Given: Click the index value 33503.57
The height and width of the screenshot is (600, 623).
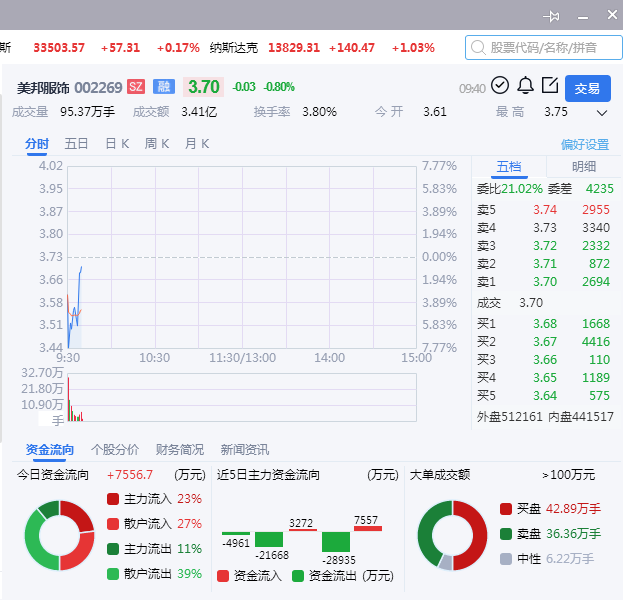Looking at the screenshot, I should pos(59,48).
